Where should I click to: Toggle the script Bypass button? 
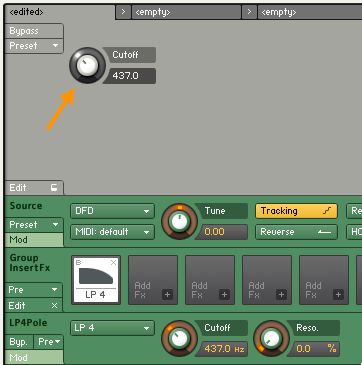pyautogui.click(x=34, y=31)
